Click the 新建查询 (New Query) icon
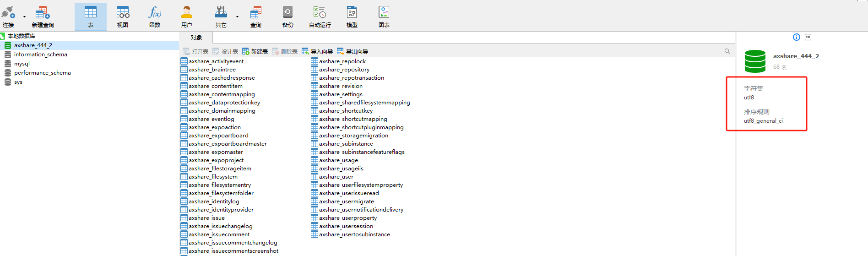The image size is (868, 256). pos(43,16)
